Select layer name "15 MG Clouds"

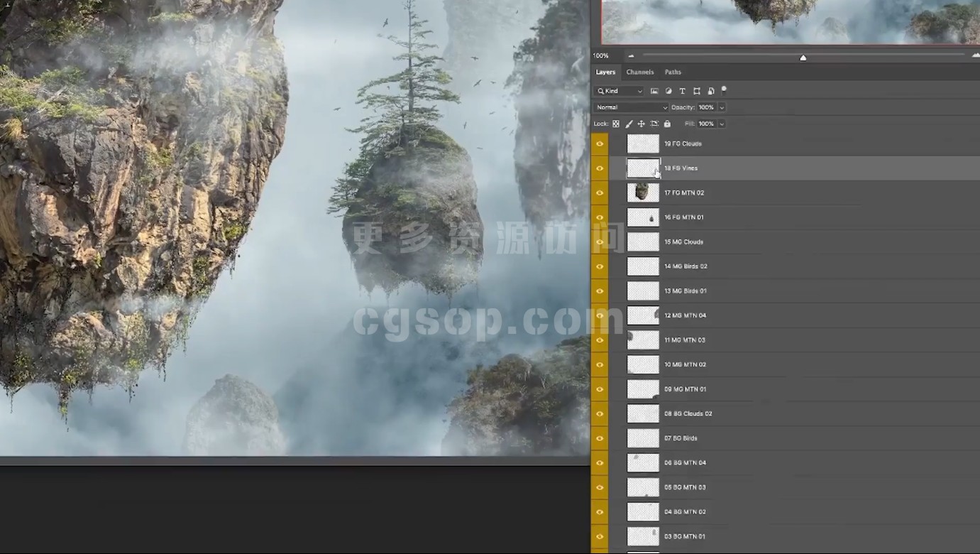click(683, 242)
